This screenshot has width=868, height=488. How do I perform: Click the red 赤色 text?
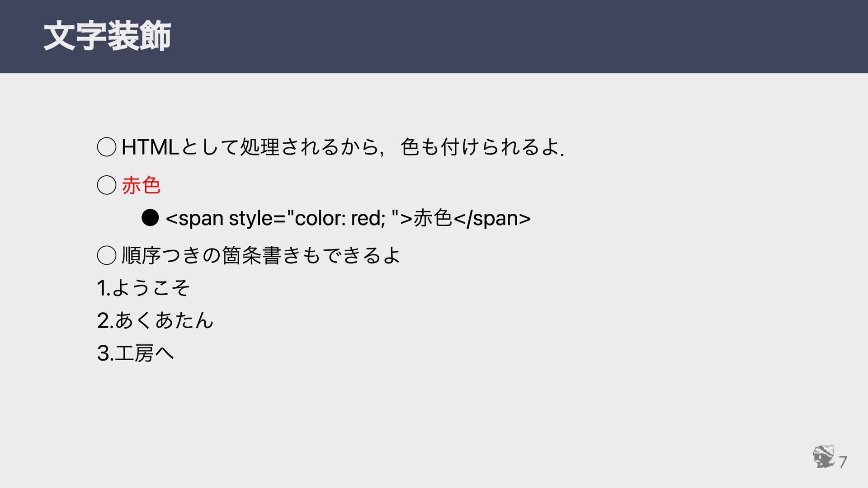[x=141, y=185]
